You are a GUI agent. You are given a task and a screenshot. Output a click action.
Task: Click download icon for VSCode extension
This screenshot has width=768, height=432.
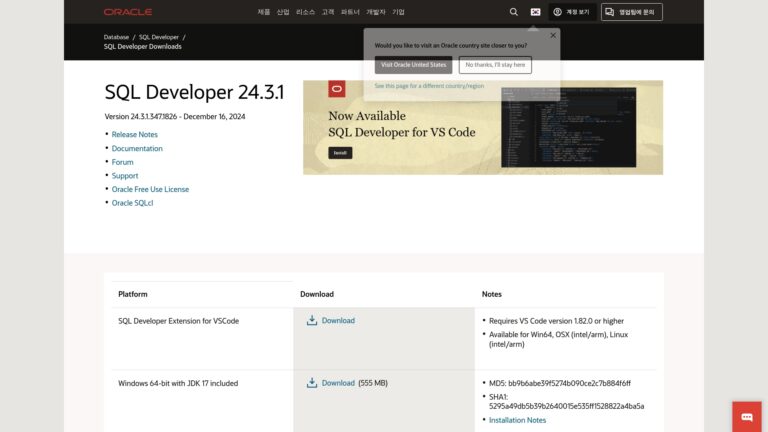point(312,320)
